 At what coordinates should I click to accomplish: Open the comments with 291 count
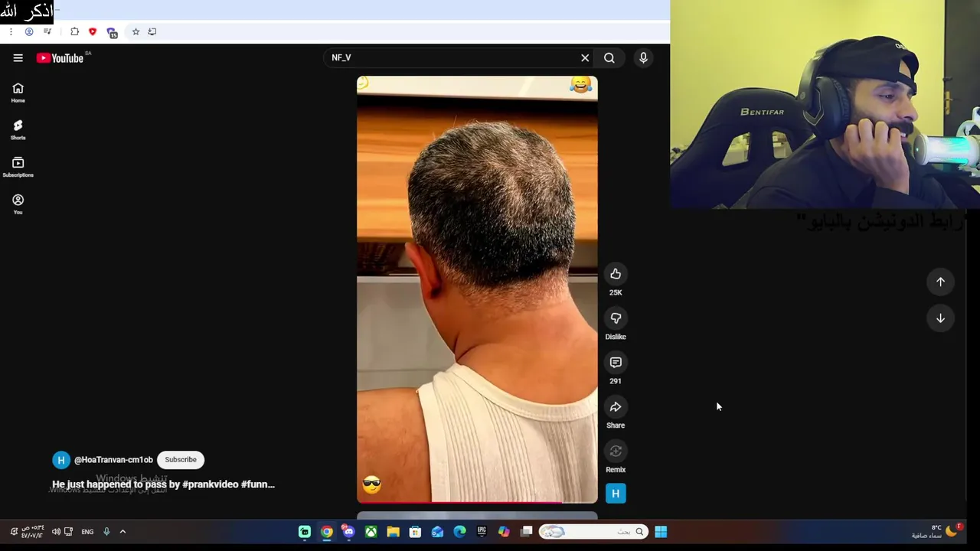click(616, 363)
